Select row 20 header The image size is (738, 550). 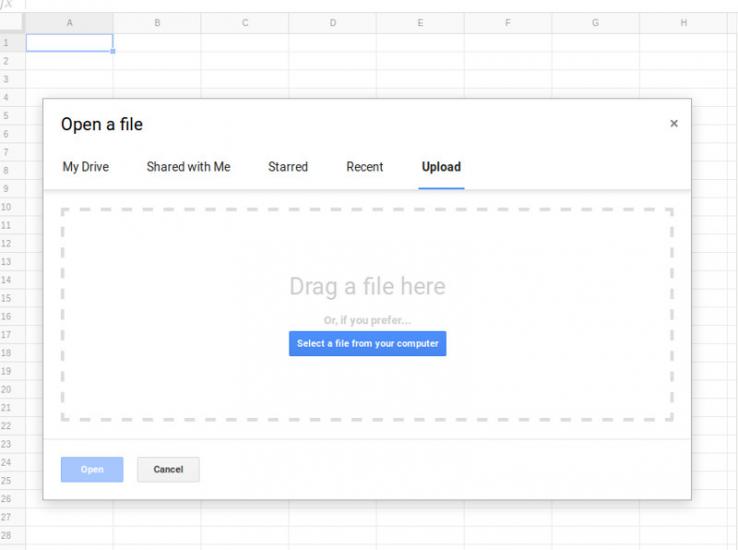click(x=12, y=390)
